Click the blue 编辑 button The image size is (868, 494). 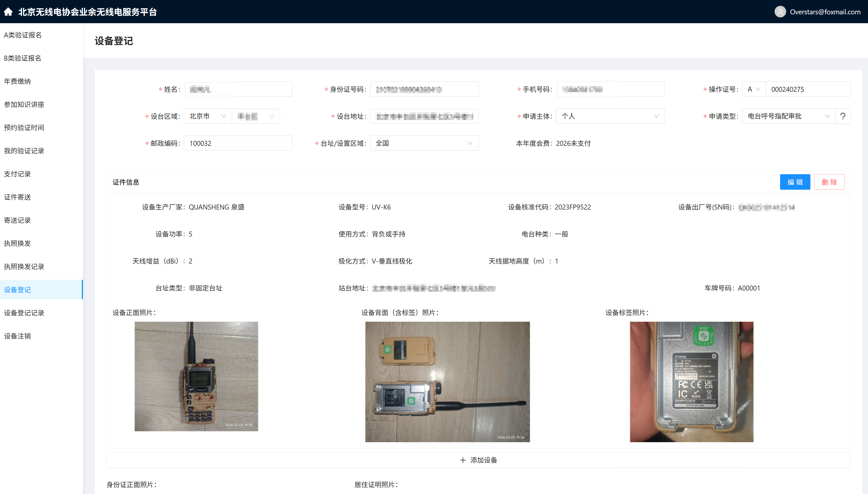click(795, 182)
